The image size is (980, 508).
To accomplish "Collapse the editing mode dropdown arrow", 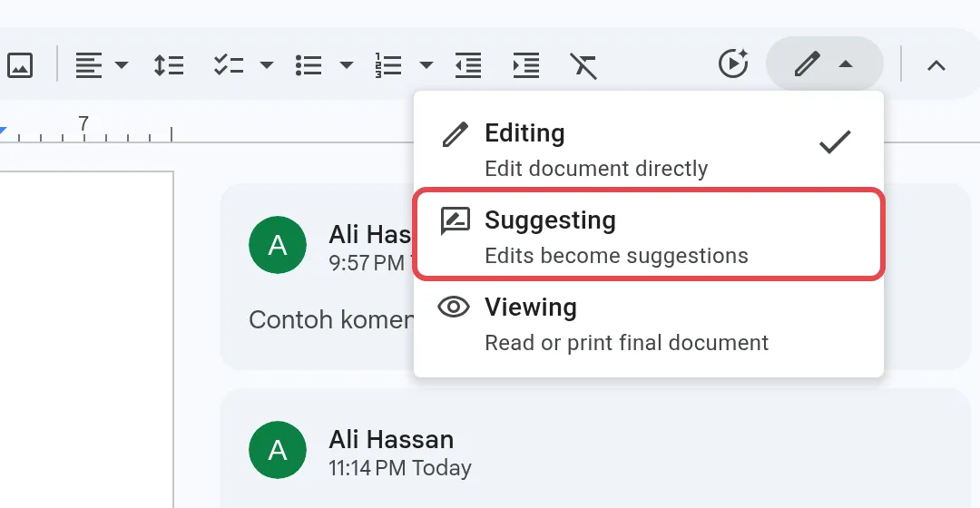I will click(x=846, y=63).
